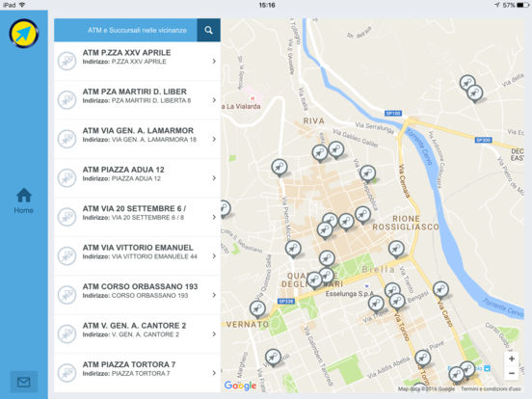Screen dimensions: 532x399
Task: Tap the map pin in Rione Rossigliasco
Action: pos(396,250)
